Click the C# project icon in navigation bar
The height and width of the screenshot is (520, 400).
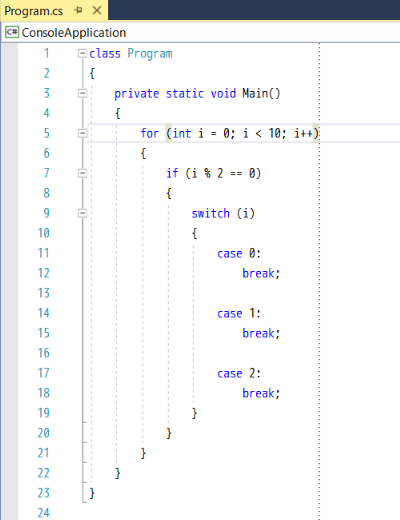pyautogui.click(x=12, y=32)
